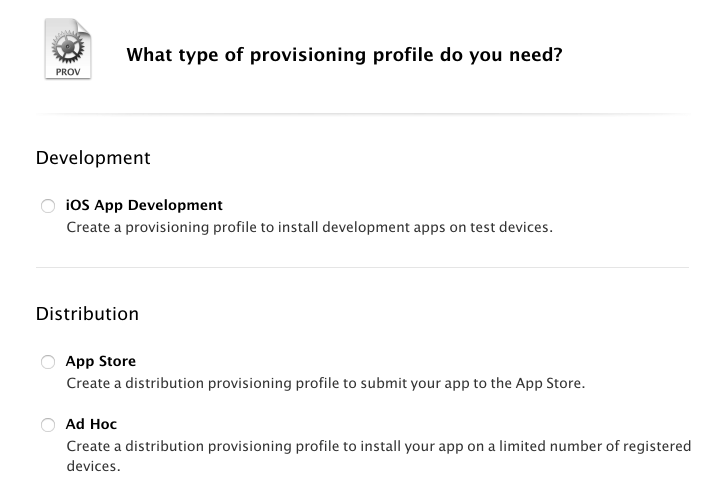702x498 pixels.
Task: Select the iOS App Development radio button
Action: pyautogui.click(x=48, y=206)
